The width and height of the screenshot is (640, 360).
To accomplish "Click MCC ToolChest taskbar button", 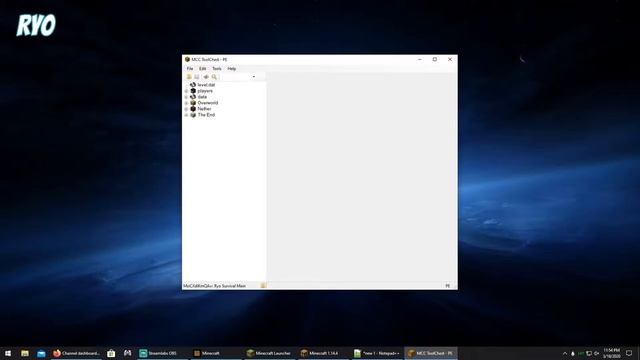I will click(x=431, y=353).
